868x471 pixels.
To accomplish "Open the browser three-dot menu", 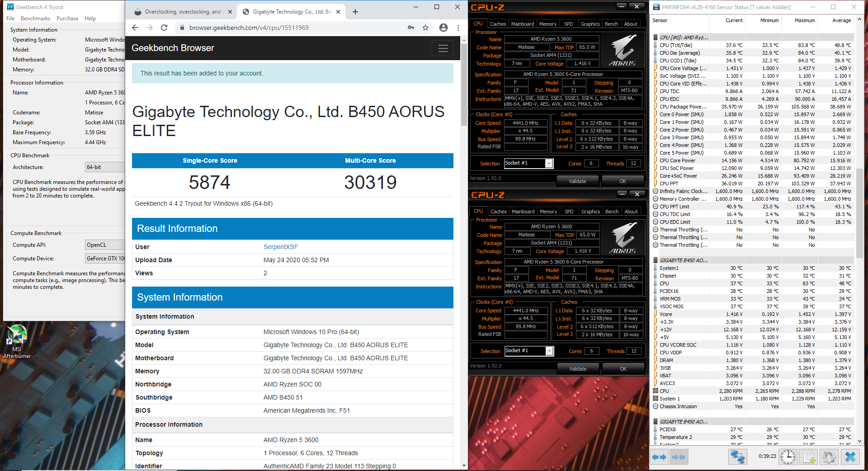I will [x=458, y=28].
